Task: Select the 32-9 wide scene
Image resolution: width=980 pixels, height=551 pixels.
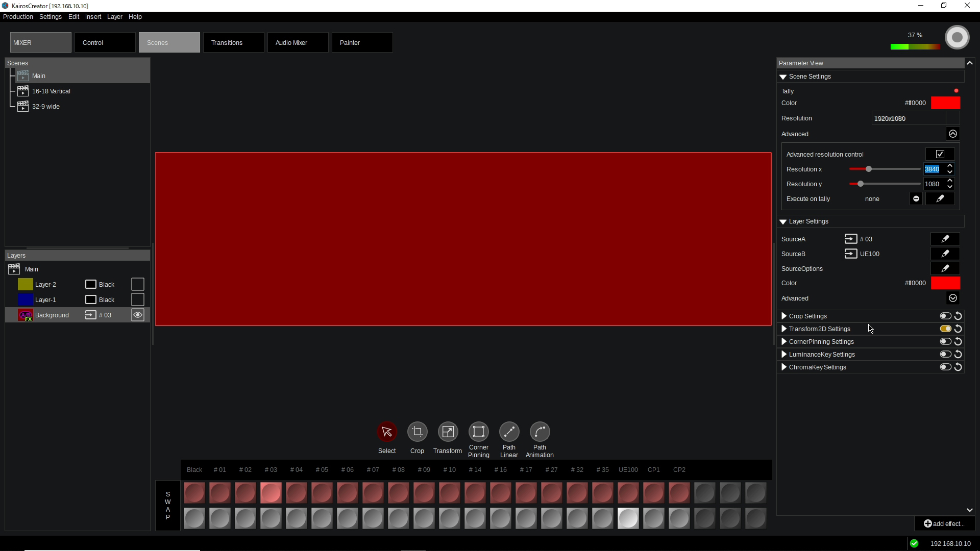Action: [46, 107]
